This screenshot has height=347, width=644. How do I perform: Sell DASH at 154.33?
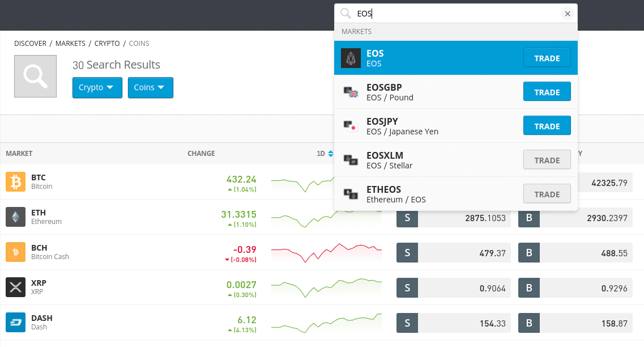pyautogui.click(x=454, y=323)
